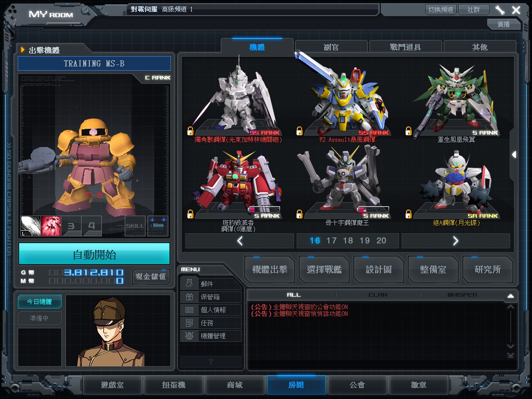
Task: Go to 徽章 badge tab
Action: coord(419,385)
